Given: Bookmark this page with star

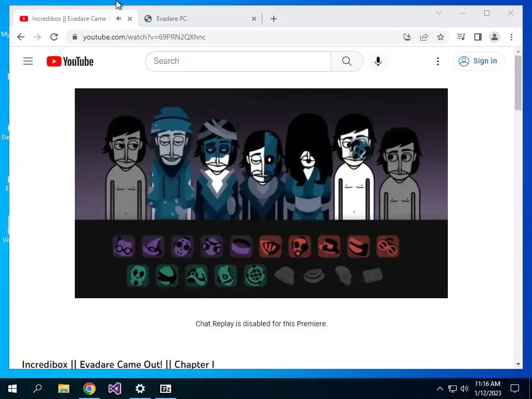Looking at the screenshot, I should [x=441, y=37].
